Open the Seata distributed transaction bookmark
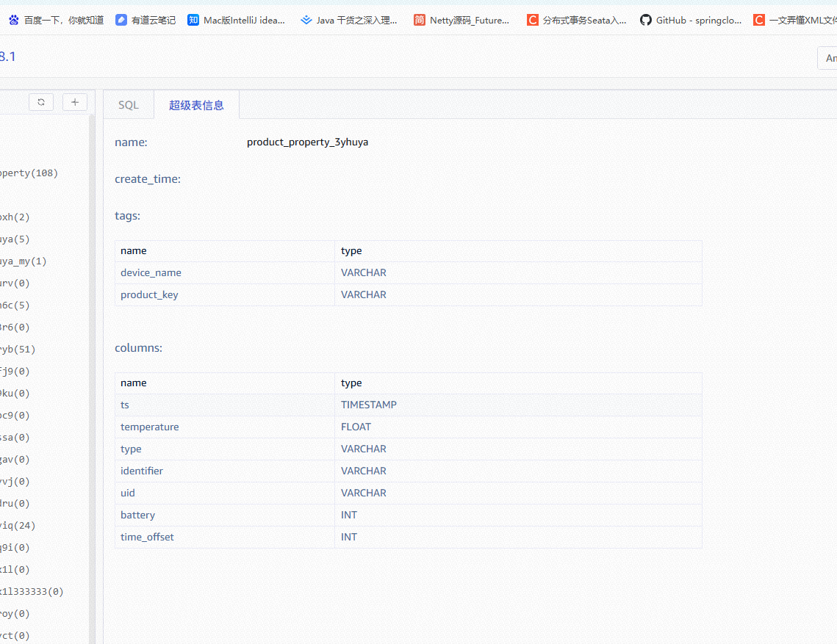The width and height of the screenshot is (837, 644). click(577, 20)
